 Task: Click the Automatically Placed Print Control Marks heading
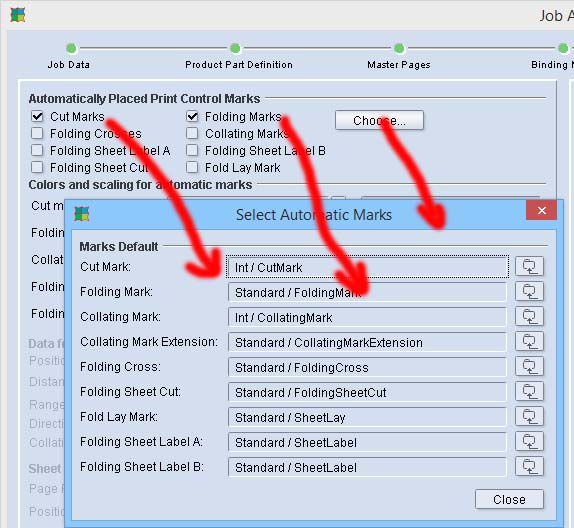click(144, 98)
